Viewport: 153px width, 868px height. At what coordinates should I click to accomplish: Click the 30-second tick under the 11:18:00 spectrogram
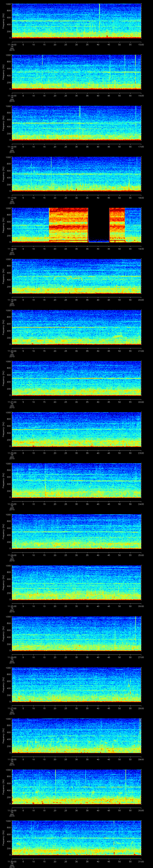coord(77,249)
